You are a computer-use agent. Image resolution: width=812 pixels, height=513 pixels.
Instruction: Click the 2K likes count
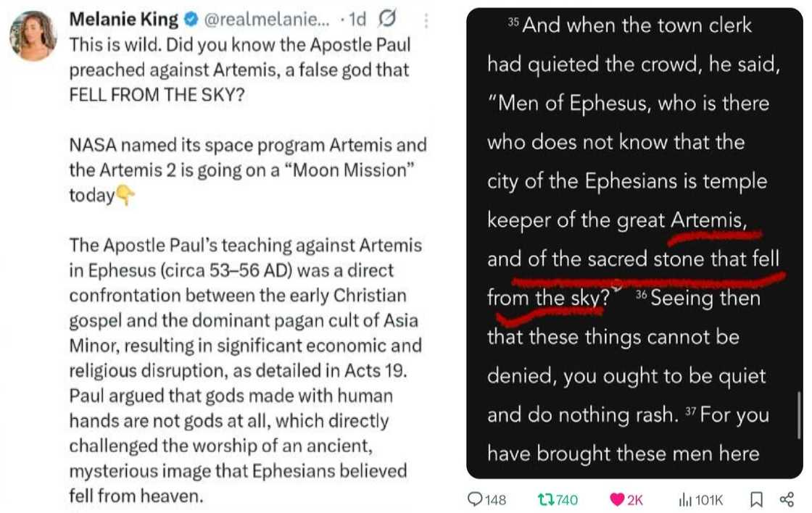pyautogui.click(x=634, y=499)
